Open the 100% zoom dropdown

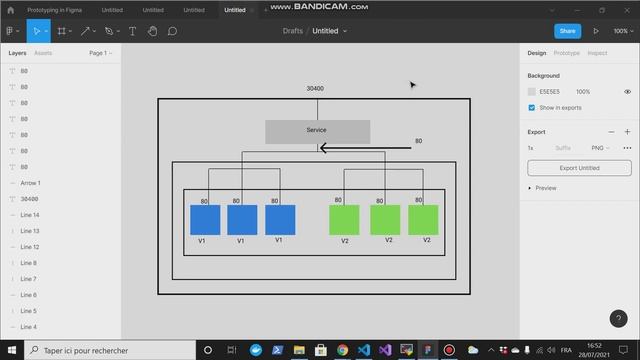pos(623,31)
